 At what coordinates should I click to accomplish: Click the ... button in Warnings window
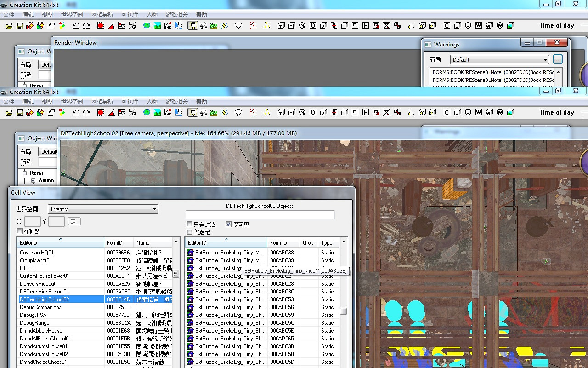(x=557, y=59)
